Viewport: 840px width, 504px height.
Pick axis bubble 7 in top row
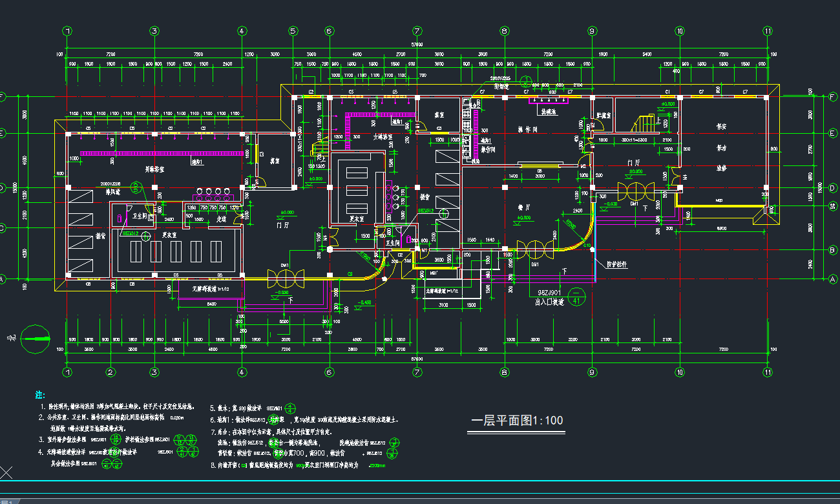417,31
